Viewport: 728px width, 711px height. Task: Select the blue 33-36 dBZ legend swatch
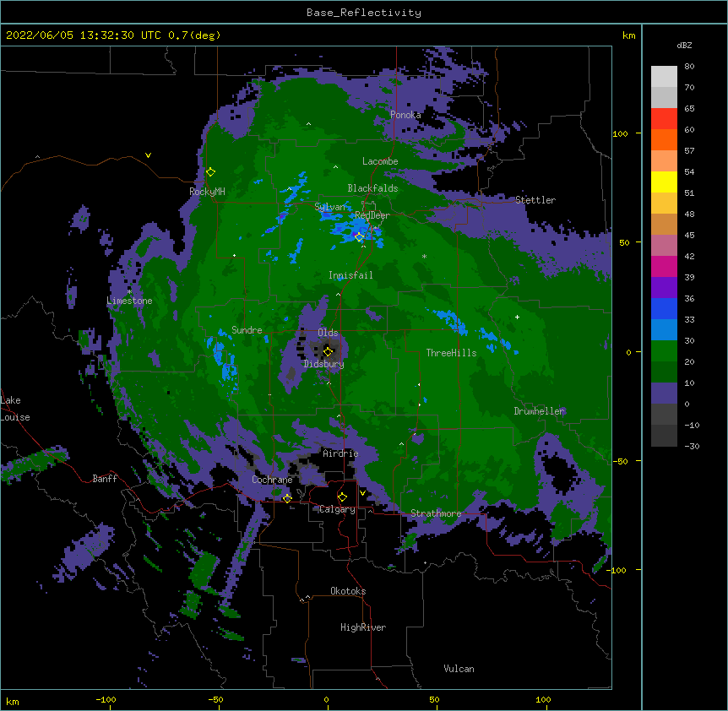664,308
